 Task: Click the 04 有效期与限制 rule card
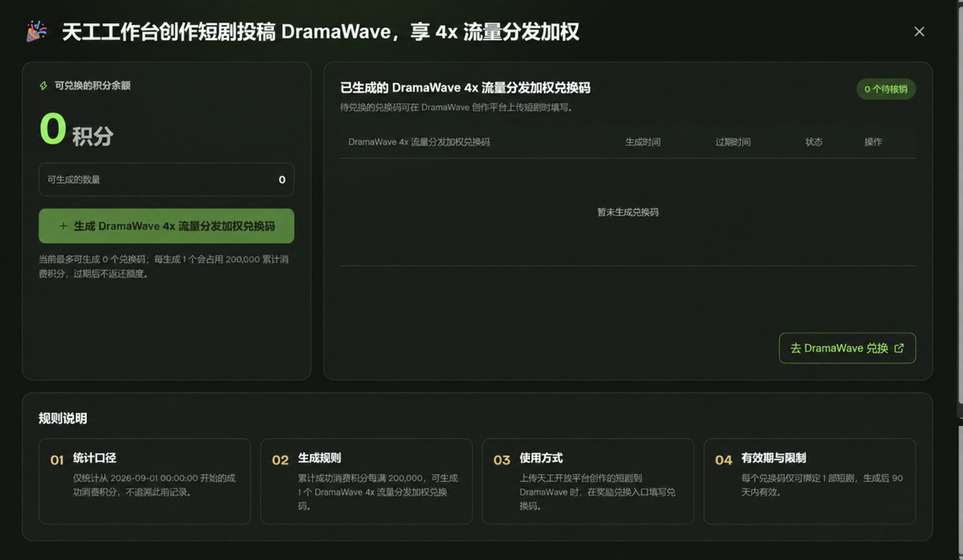(810, 481)
